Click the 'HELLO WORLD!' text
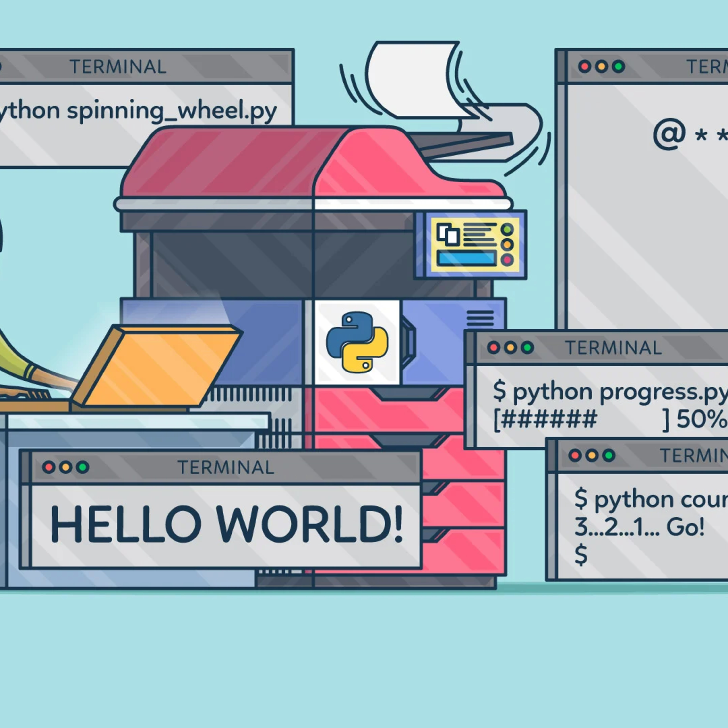This screenshot has height=728, width=728. 227,524
